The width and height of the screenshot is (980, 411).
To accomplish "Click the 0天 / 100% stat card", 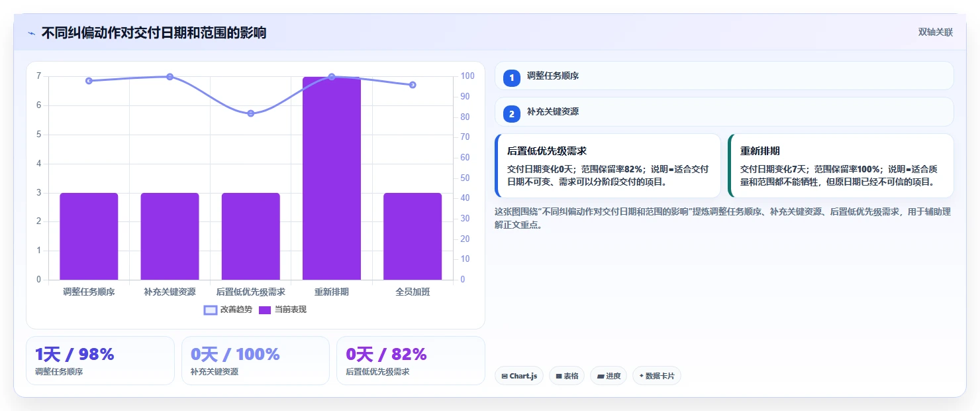I will pyautogui.click(x=256, y=361).
